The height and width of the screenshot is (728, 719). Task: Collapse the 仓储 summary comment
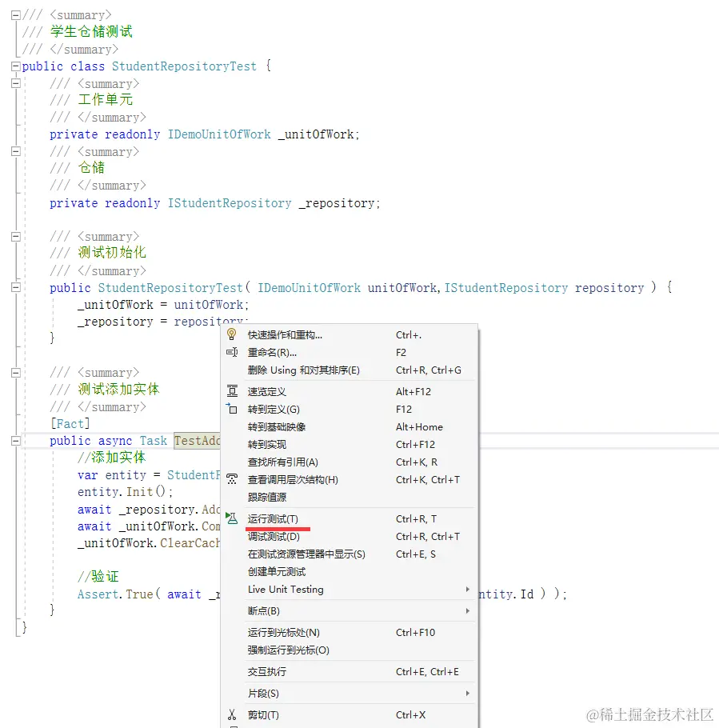(x=16, y=151)
